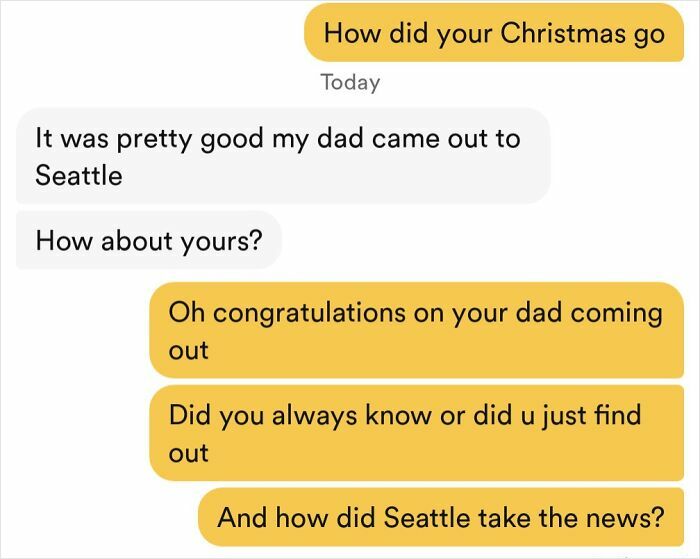Click the word "find" in the yellow bubble
Image resolution: width=700 pixels, height=559 pixels.
pos(616,415)
